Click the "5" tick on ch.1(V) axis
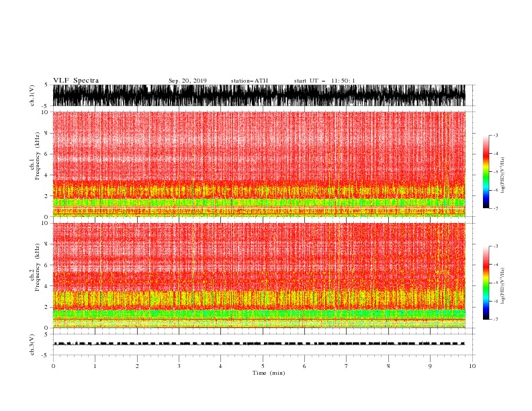The width and height of the screenshot is (532, 411). tap(46, 85)
